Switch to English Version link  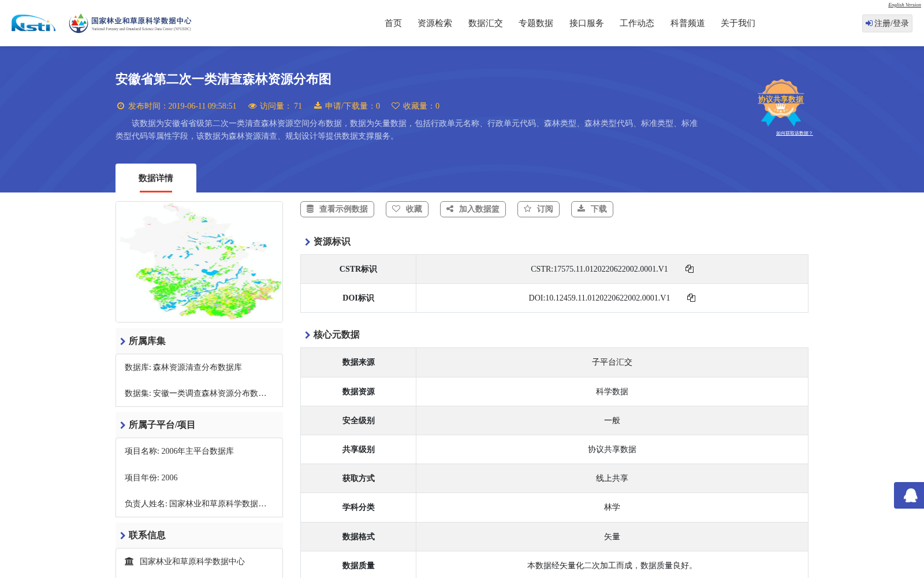pyautogui.click(x=904, y=5)
